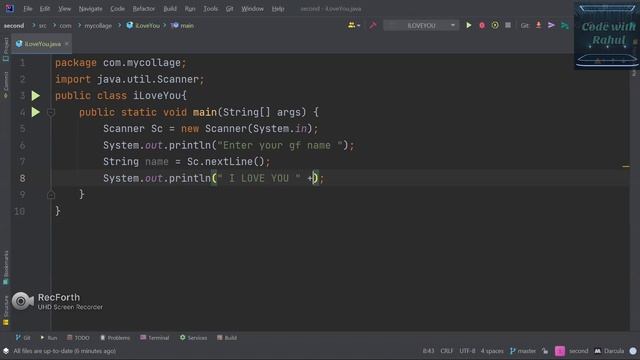Screen dimensions: 640x360
Task: Click 'iLoveYou' class breadcrumb
Action: pos(143,25)
